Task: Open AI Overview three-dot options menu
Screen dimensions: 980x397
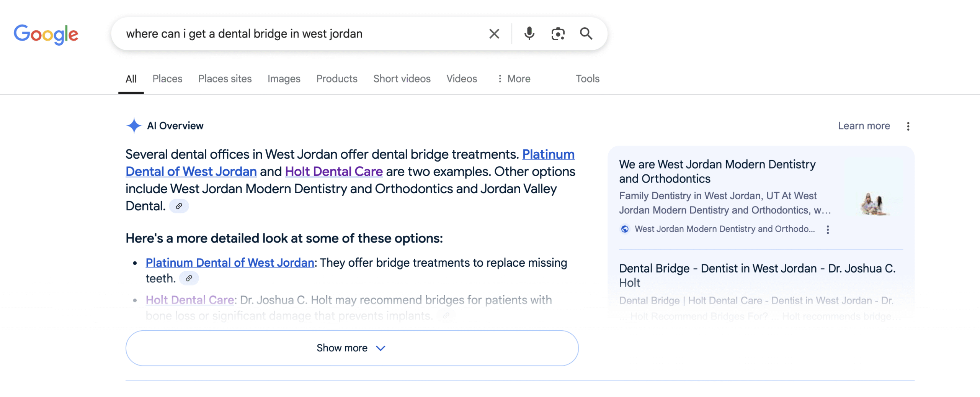Action: (x=908, y=126)
